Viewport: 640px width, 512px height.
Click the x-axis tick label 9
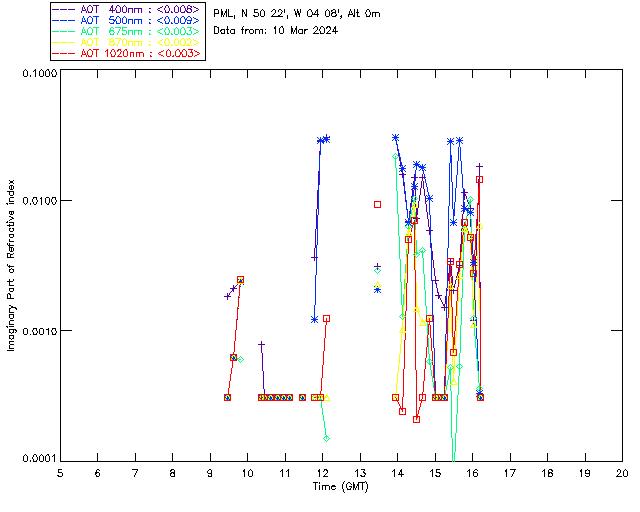tap(210, 473)
